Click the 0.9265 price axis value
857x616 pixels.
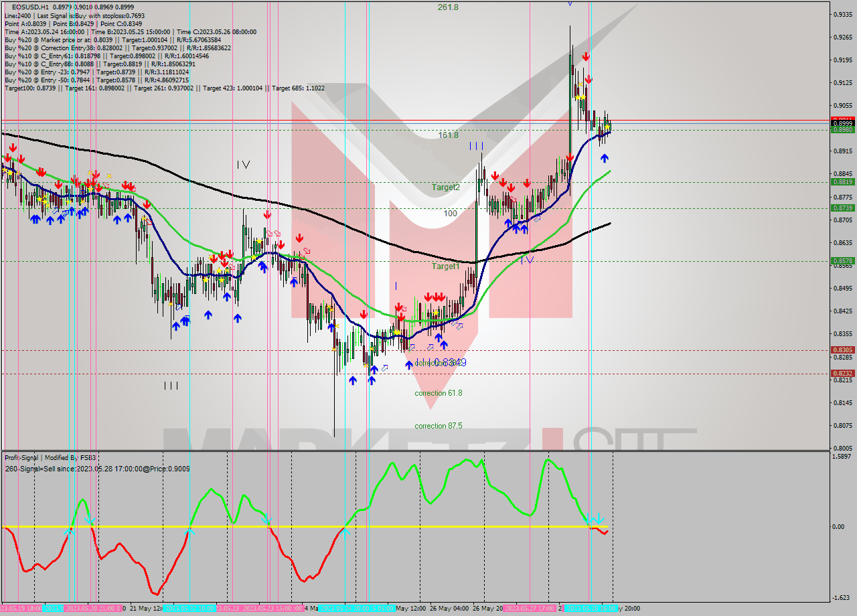coord(842,37)
